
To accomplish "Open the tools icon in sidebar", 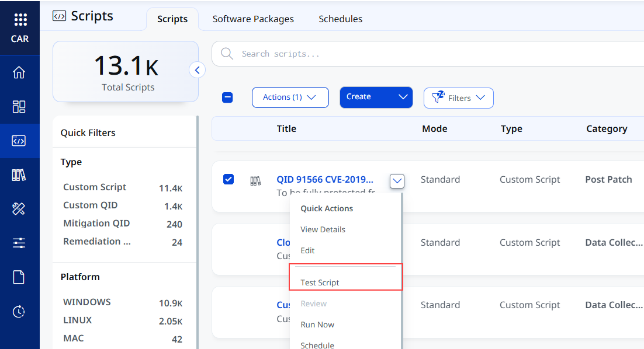I will tap(19, 209).
